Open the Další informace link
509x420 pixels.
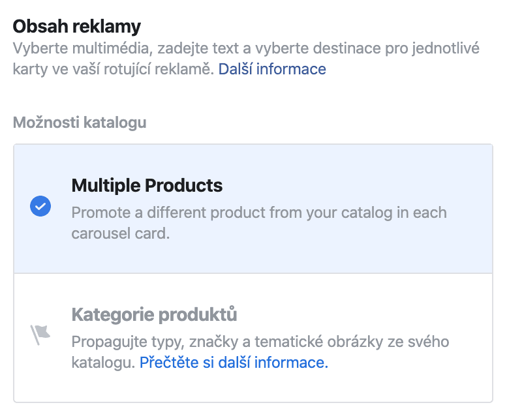[271, 69]
